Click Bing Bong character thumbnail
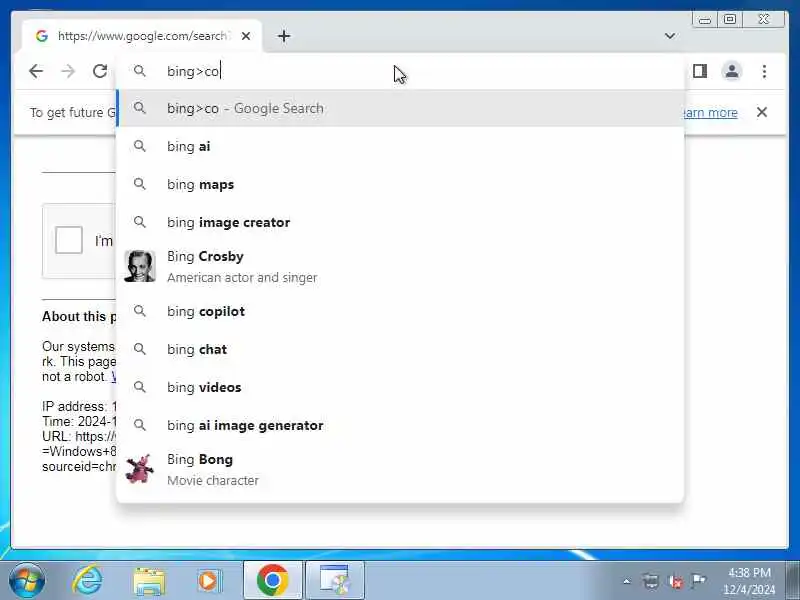Viewport: 800px width, 600px height. 140,468
